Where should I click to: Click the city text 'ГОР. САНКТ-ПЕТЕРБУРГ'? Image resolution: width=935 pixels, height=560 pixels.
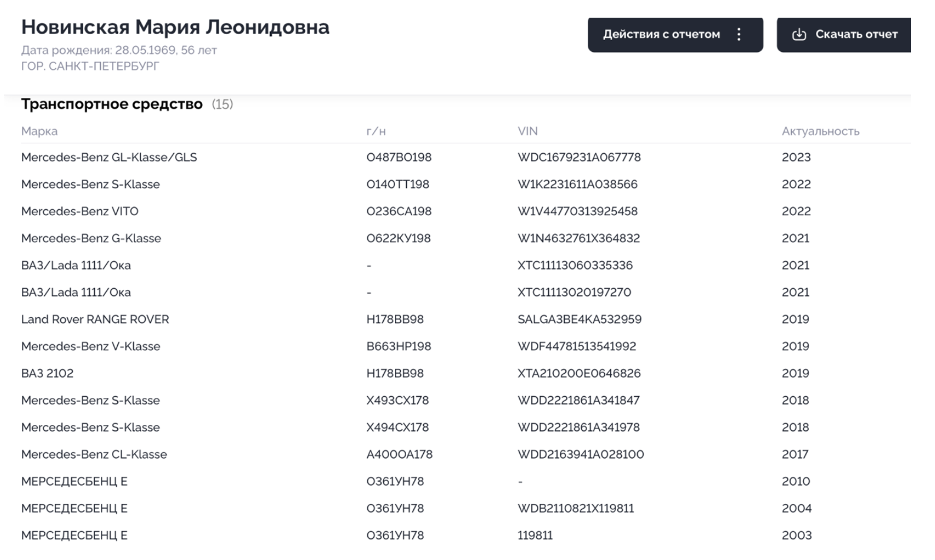coord(90,66)
